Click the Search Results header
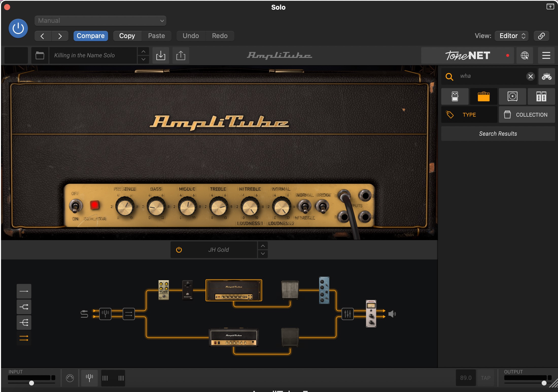This screenshot has height=392, width=558. [x=498, y=134]
